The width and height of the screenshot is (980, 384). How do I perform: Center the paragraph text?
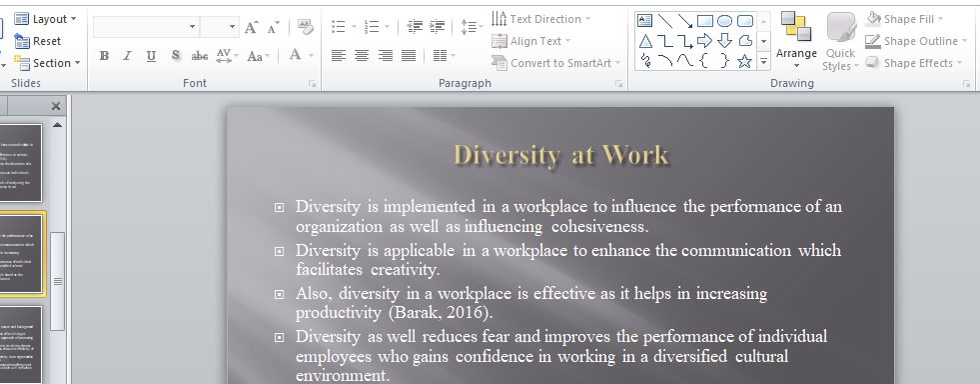[362, 56]
